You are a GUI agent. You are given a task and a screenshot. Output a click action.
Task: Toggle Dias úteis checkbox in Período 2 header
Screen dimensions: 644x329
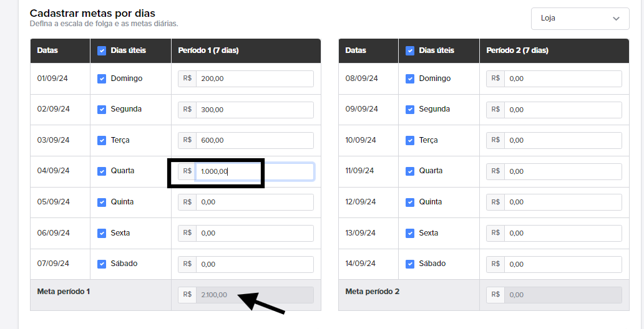point(410,50)
